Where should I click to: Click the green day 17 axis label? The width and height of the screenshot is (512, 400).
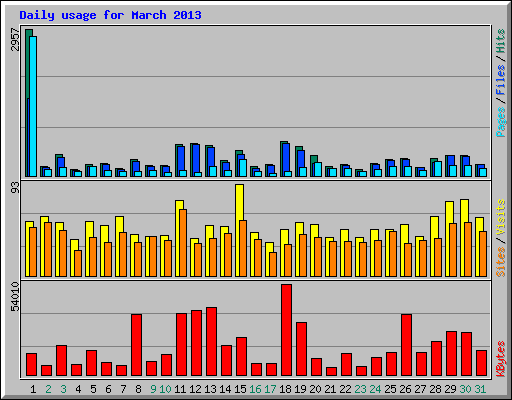click(270, 389)
